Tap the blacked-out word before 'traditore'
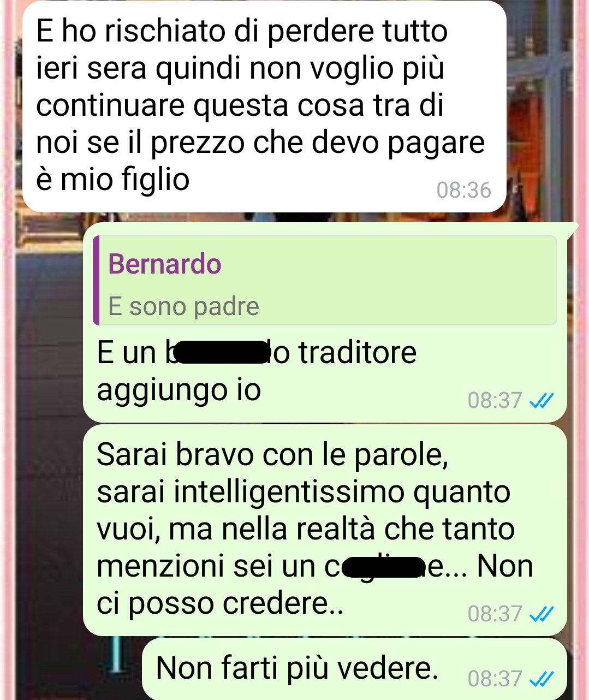The image size is (589, 700). click(223, 352)
